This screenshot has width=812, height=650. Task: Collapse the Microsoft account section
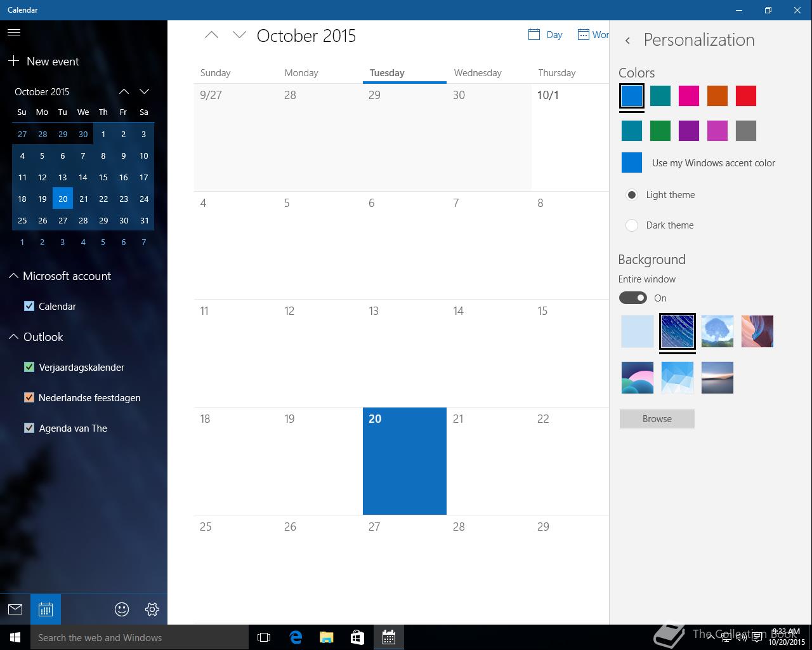[13, 276]
